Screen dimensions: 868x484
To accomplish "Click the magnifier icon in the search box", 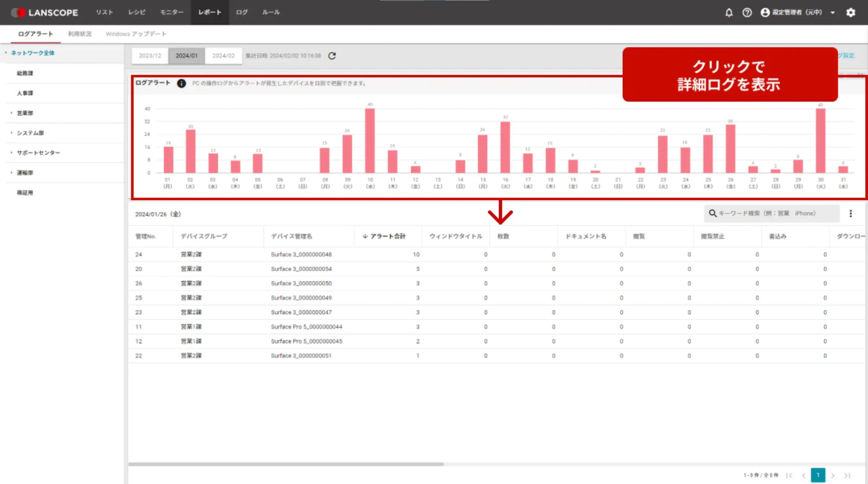I will (x=713, y=213).
